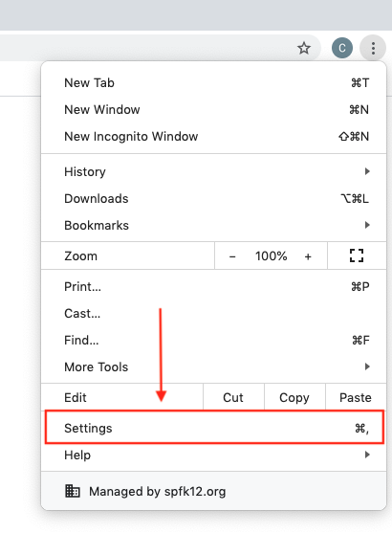Expand the Bookmarks submenu arrow
This screenshot has width=392, height=533.
[367, 225]
